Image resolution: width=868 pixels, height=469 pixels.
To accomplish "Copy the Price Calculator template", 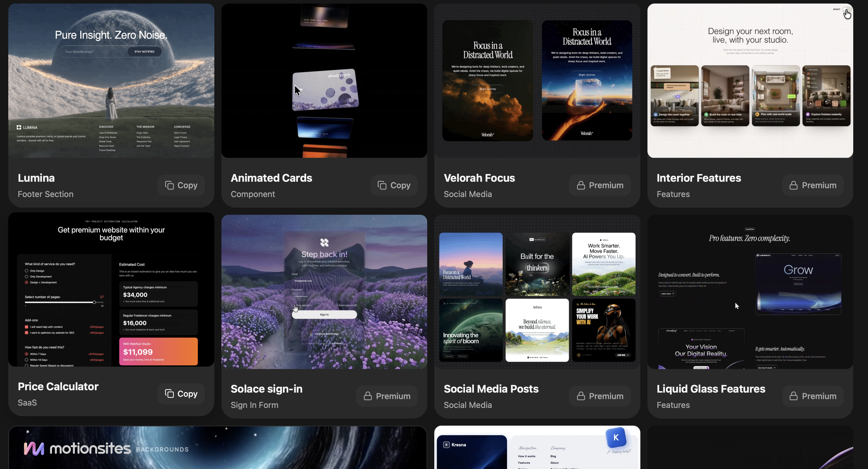I will click(x=181, y=393).
